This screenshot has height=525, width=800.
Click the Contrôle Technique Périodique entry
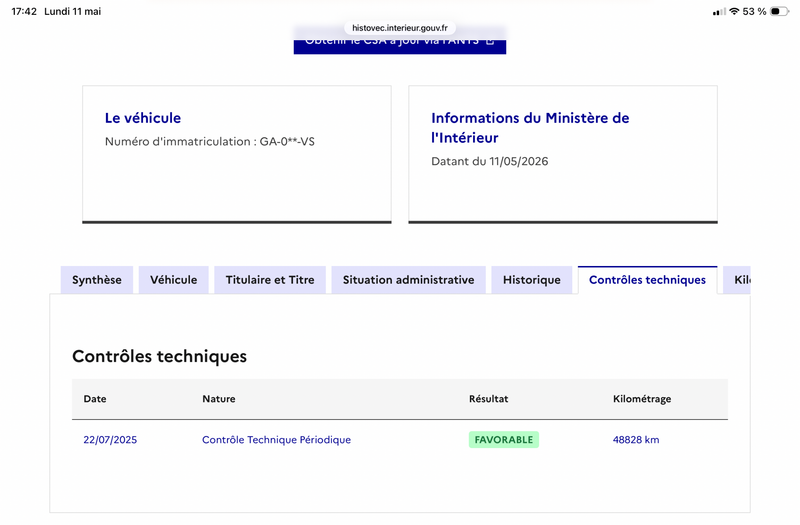pyautogui.click(x=277, y=440)
